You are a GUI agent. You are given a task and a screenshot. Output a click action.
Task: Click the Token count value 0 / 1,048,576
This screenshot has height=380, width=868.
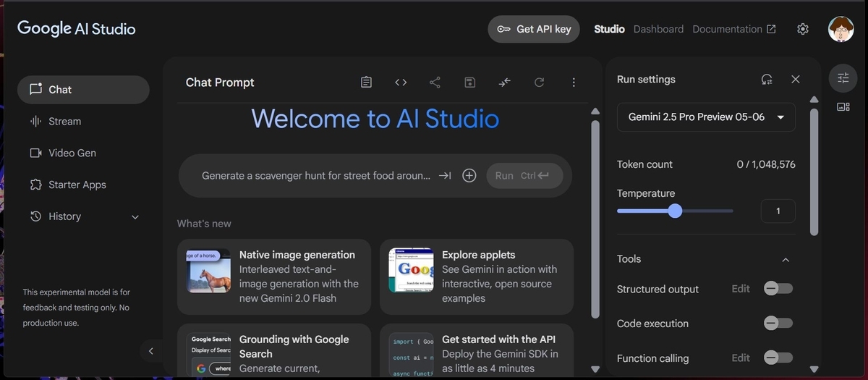pos(766,164)
